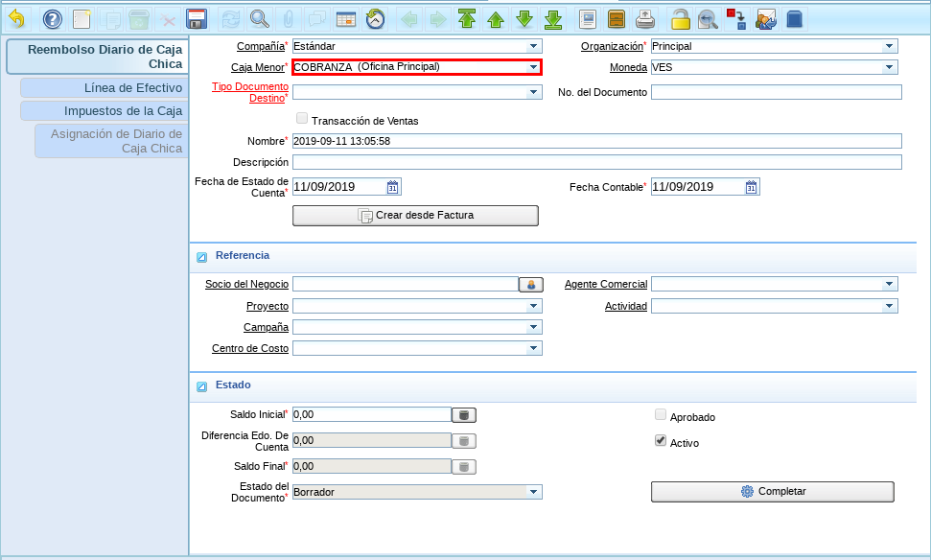Toggle the Aprobado checkbox
Screen dimensions: 931x560
(x=660, y=415)
